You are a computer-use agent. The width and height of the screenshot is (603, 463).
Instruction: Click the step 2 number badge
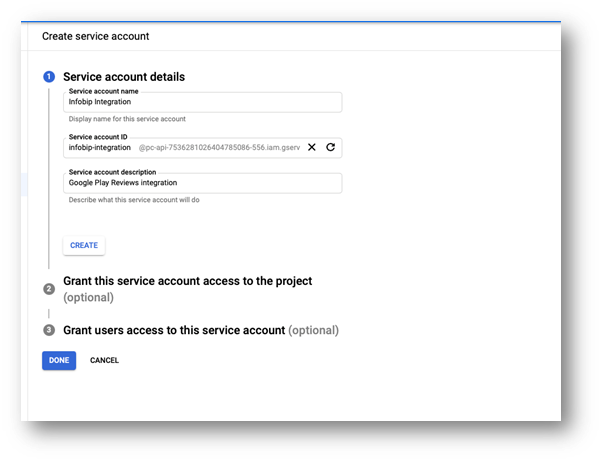[49, 289]
